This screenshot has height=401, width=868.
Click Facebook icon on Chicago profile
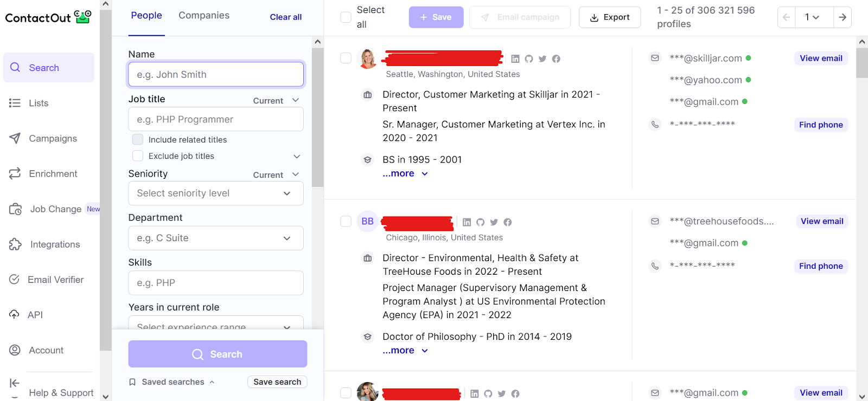click(508, 222)
